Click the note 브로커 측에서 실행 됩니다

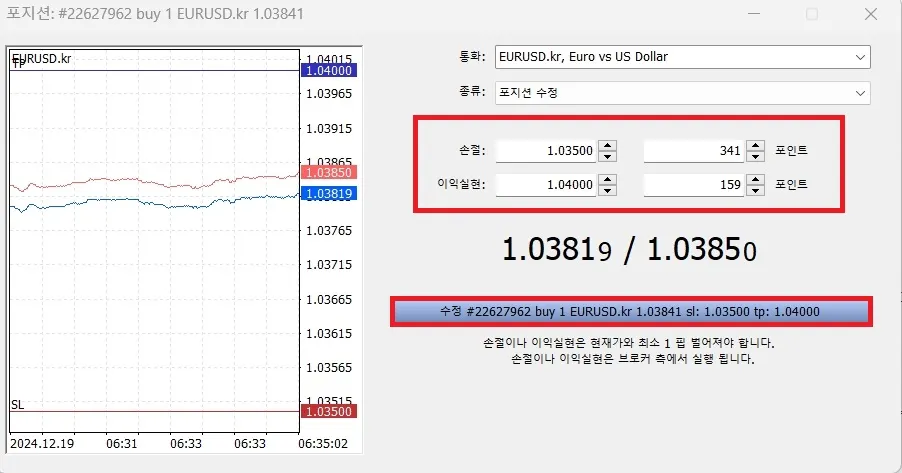coord(632,359)
